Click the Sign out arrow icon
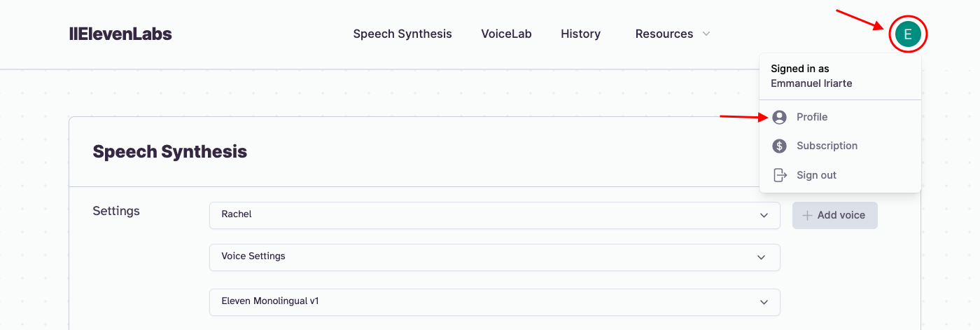980x330 pixels. click(779, 175)
